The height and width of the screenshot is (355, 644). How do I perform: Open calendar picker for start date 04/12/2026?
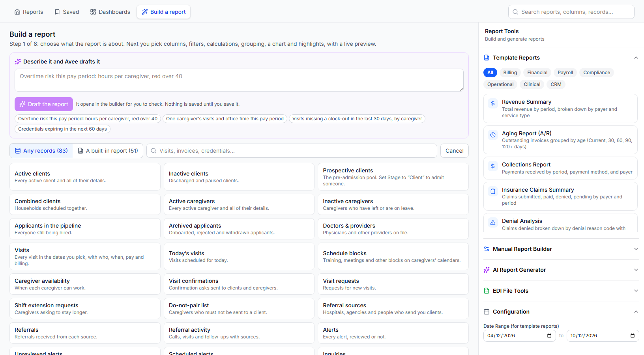549,336
